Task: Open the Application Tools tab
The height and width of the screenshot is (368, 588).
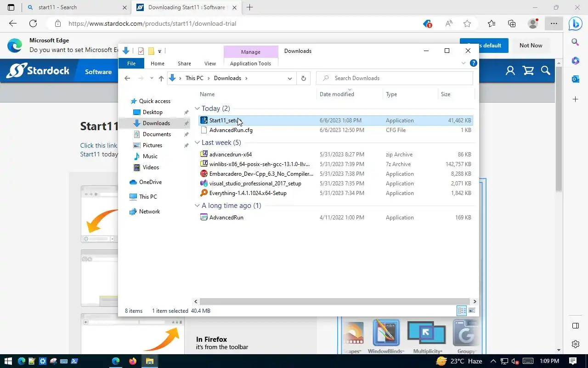Action: (x=250, y=63)
